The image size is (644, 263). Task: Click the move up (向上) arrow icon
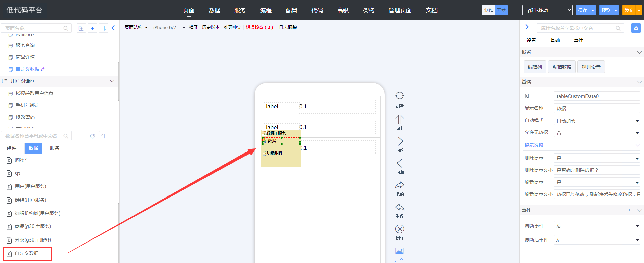click(x=400, y=120)
